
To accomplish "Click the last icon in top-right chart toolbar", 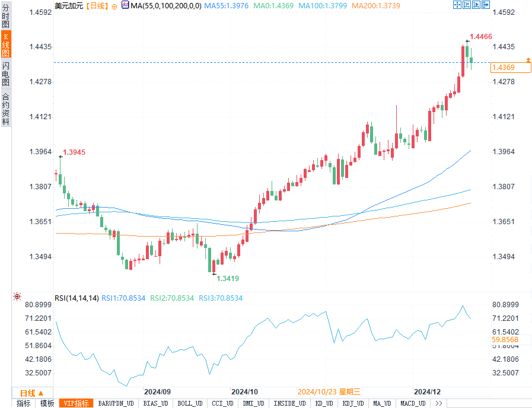I will click(485, 5).
